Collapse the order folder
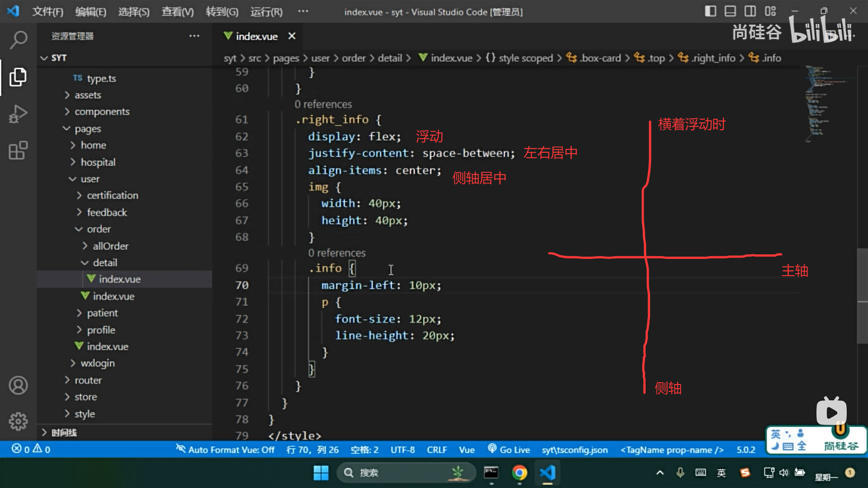The image size is (868, 488). click(x=99, y=229)
